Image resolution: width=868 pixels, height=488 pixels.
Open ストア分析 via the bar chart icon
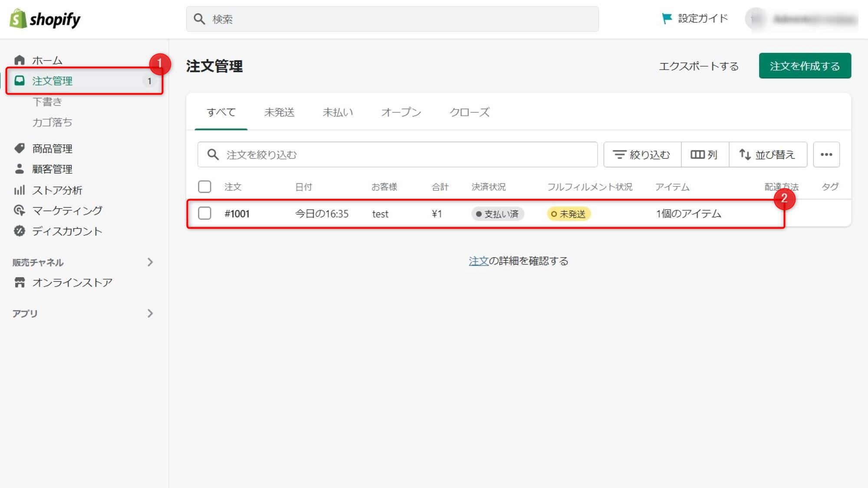coord(19,190)
